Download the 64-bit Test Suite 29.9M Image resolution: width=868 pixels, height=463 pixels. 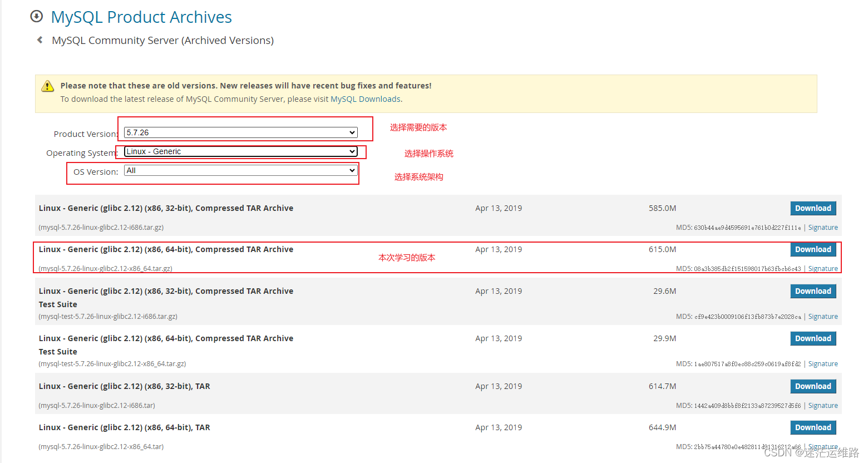tap(813, 338)
